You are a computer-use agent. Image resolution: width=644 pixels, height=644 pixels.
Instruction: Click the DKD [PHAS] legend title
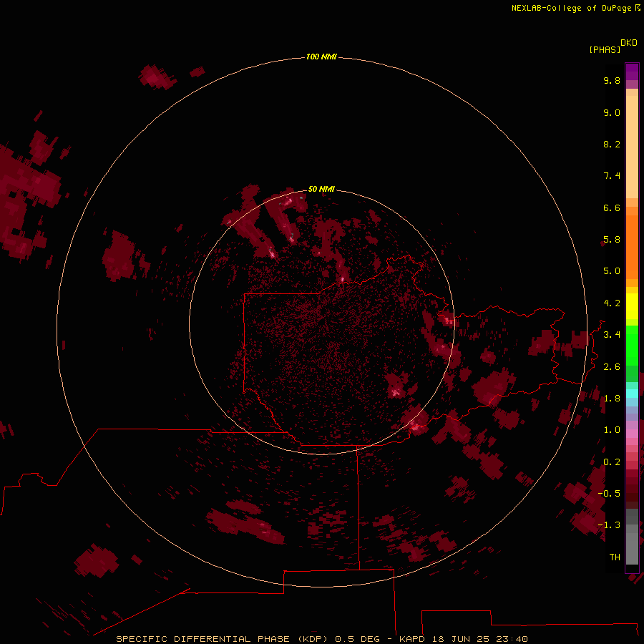pos(613,46)
